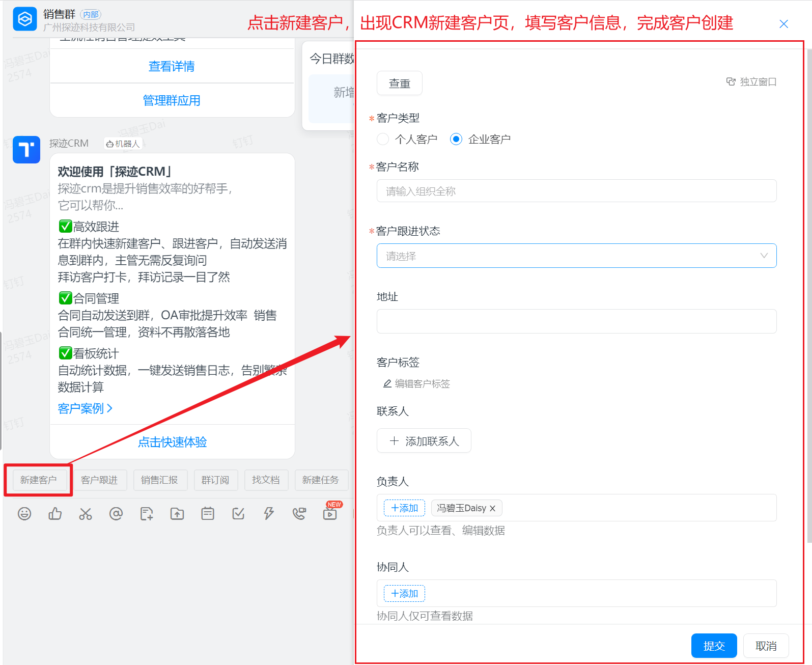Open the 客户案例 link
The width and height of the screenshot is (812, 665).
click(85, 408)
